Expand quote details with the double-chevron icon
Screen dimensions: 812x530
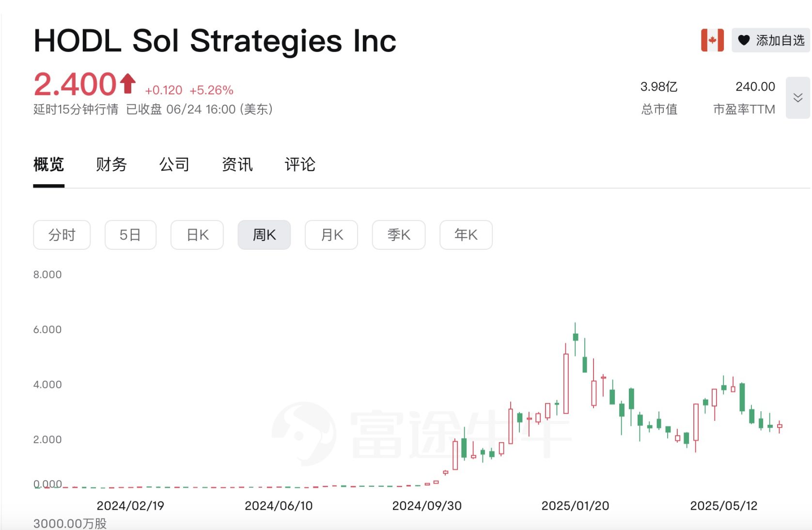(797, 97)
